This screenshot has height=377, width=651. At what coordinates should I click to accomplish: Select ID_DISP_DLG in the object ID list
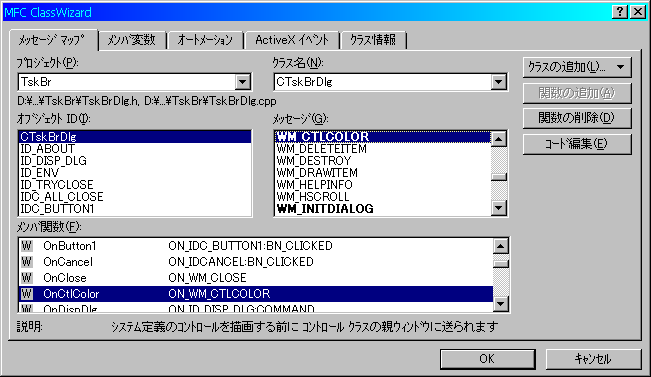click(x=135, y=161)
